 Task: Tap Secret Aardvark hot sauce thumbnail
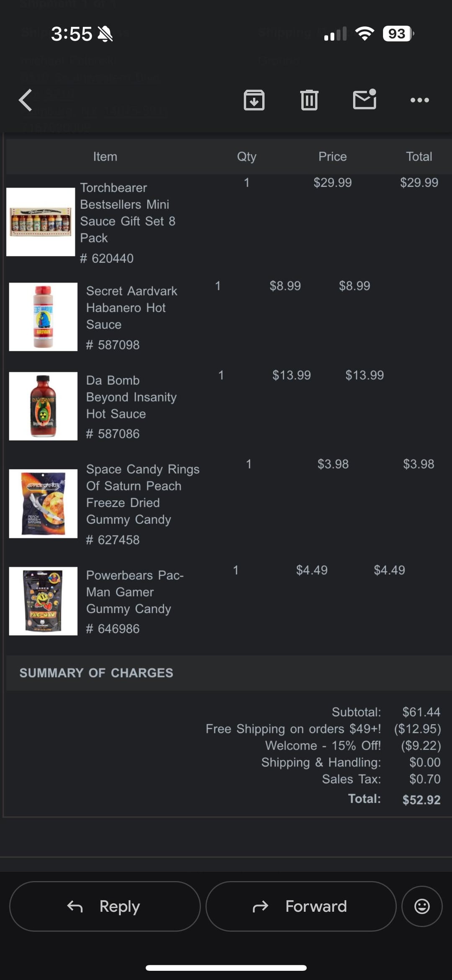coord(43,317)
